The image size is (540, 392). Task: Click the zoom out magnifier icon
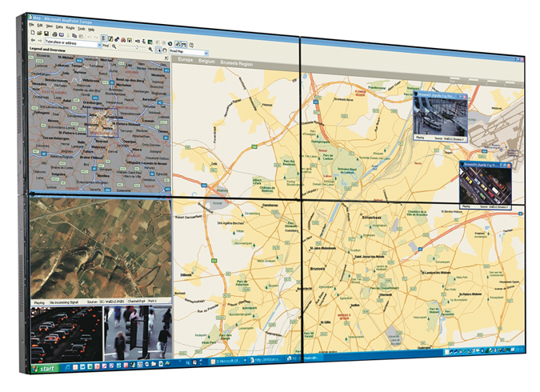click(115, 47)
